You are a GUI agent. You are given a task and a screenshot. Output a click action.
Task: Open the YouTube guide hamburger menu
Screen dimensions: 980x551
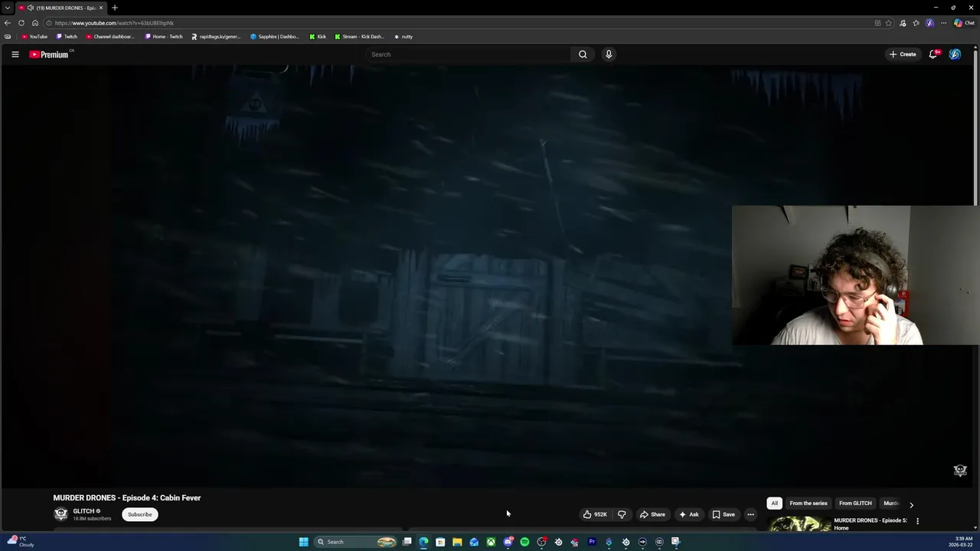(15, 54)
